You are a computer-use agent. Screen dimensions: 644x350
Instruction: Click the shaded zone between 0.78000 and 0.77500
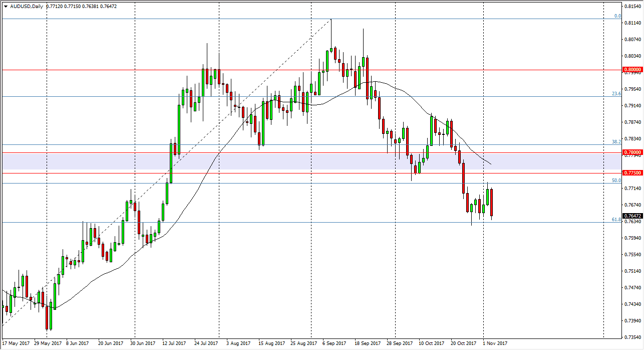point(310,162)
